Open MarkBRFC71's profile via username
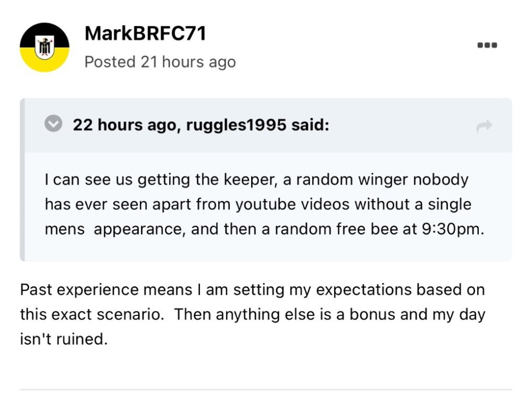The height and width of the screenshot is (401, 532). 145,34
